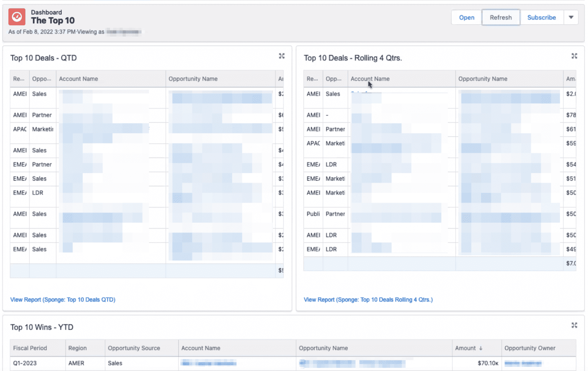Sort by Account Name in the QTD table
588x371 pixels.
79,79
